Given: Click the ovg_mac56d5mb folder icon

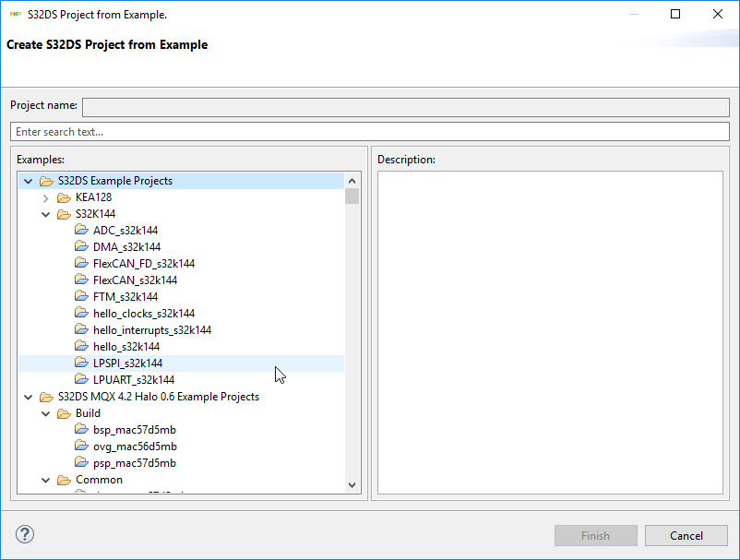Looking at the screenshot, I should click(x=81, y=446).
